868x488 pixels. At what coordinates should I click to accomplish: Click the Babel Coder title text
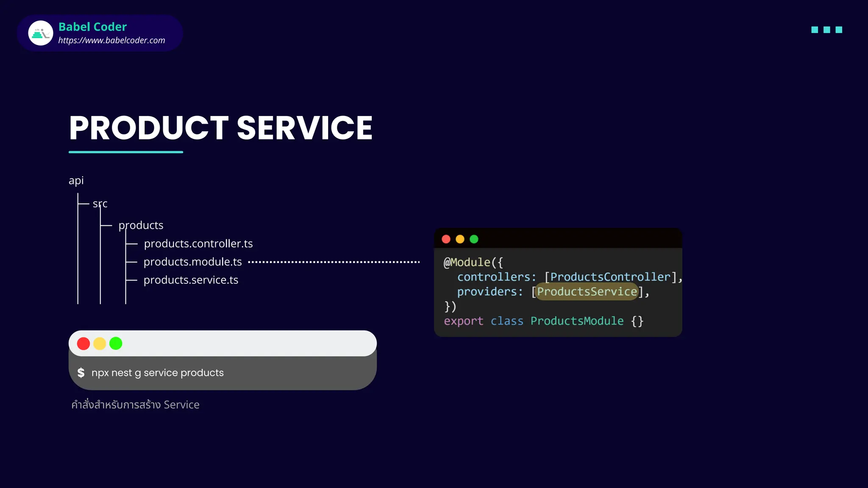(92, 27)
